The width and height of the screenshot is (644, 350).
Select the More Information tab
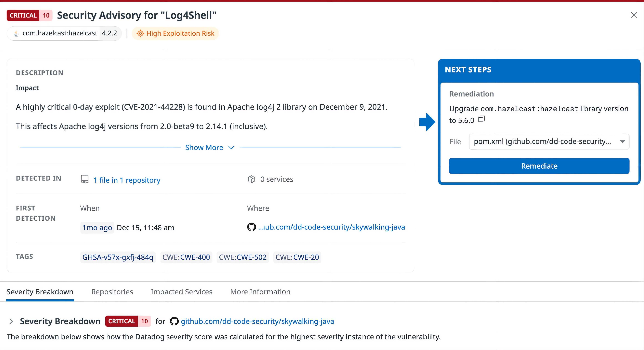tap(260, 292)
